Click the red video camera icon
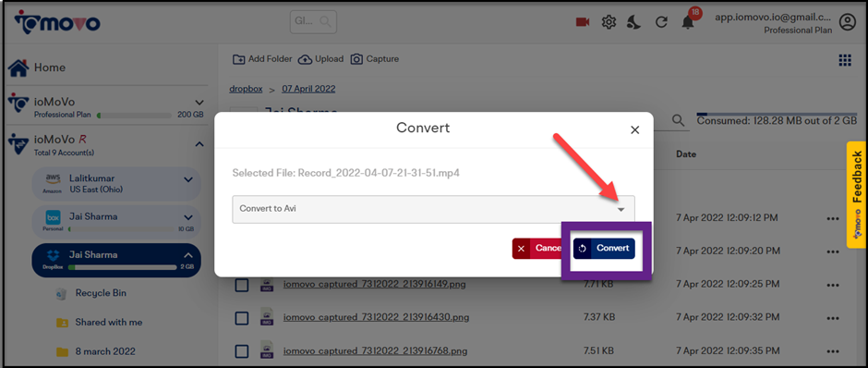Image resolution: width=868 pixels, height=368 pixels. (x=583, y=22)
